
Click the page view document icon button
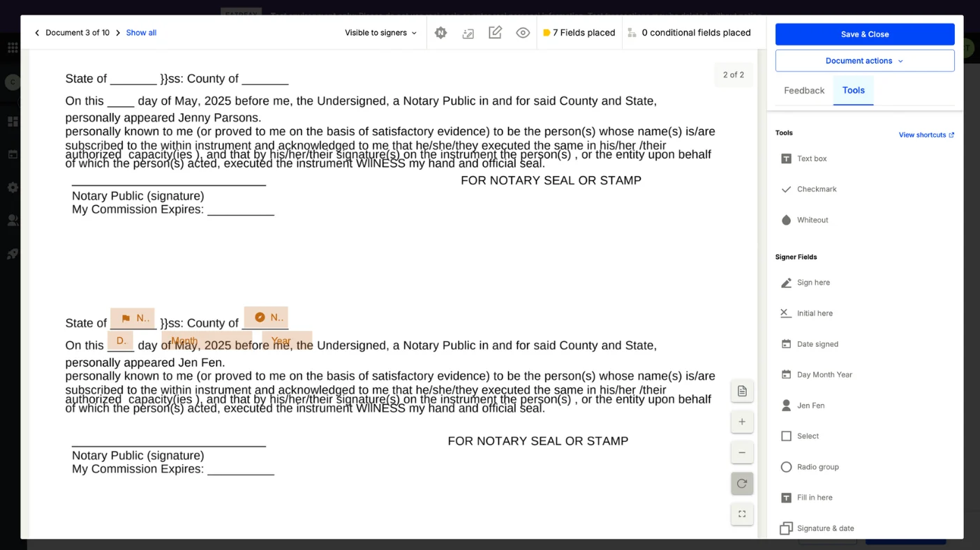pos(742,391)
